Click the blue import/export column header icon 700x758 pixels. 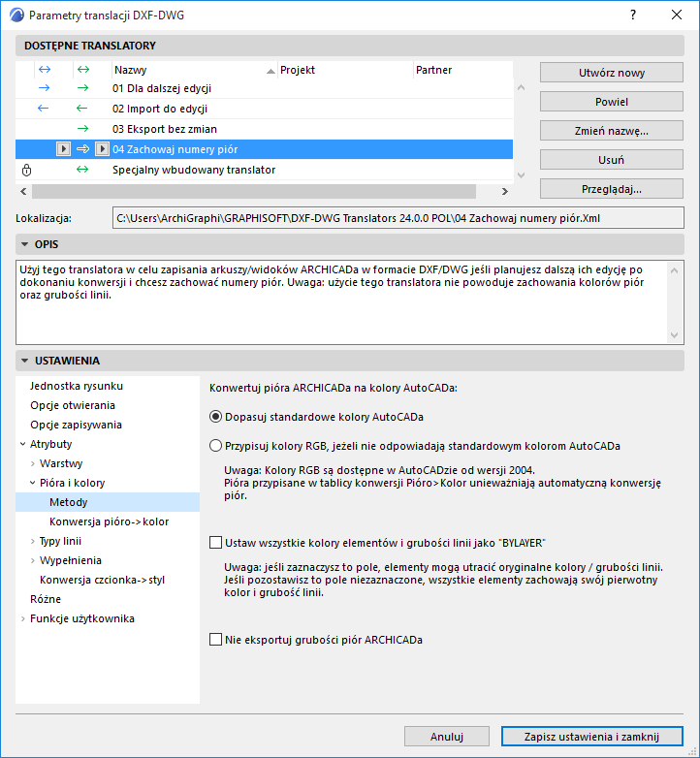click(45, 70)
